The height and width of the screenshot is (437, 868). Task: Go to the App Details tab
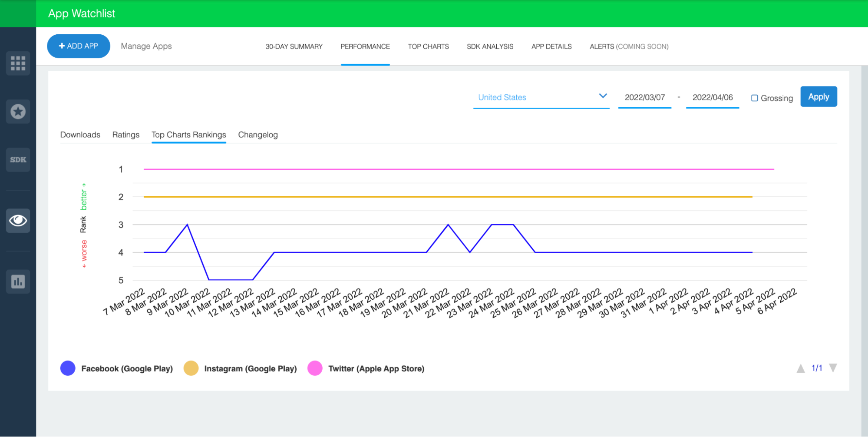[x=551, y=46]
